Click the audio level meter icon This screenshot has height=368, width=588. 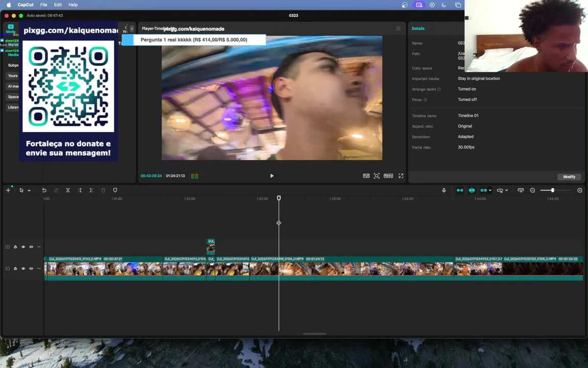tap(194, 176)
